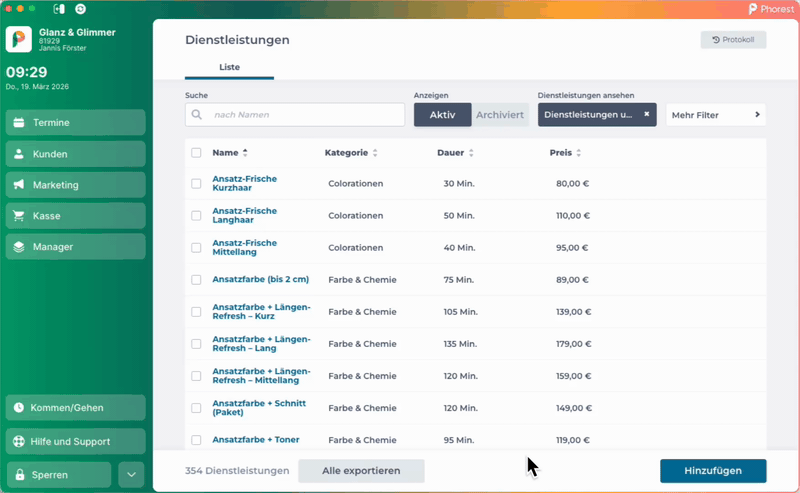Image resolution: width=800 pixels, height=493 pixels.
Task: Expand the Mehr Filter options
Action: pyautogui.click(x=715, y=115)
